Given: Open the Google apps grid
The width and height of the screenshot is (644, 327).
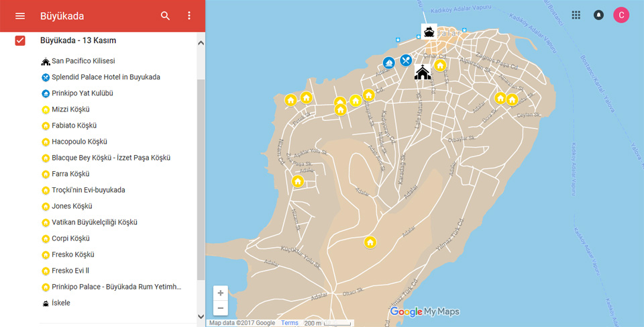Looking at the screenshot, I should coord(576,15).
